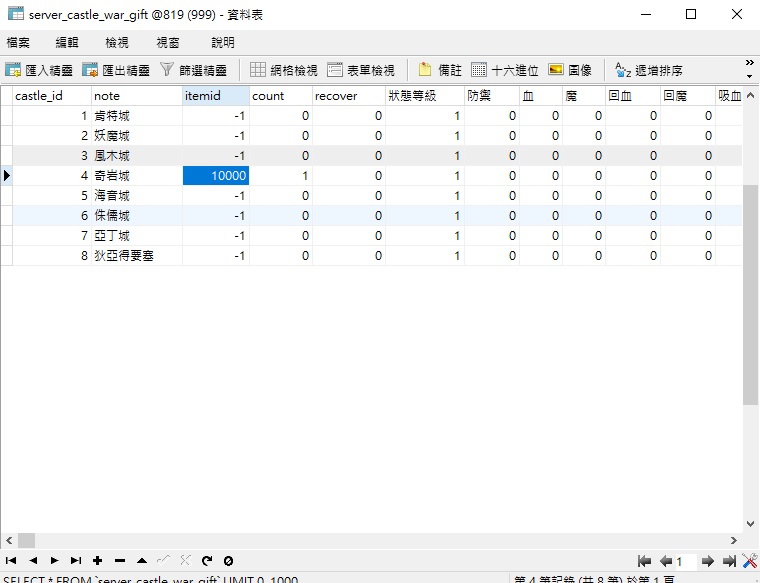Click the vertical scrollbar down arrow
This screenshot has height=583, width=760.
(750, 523)
